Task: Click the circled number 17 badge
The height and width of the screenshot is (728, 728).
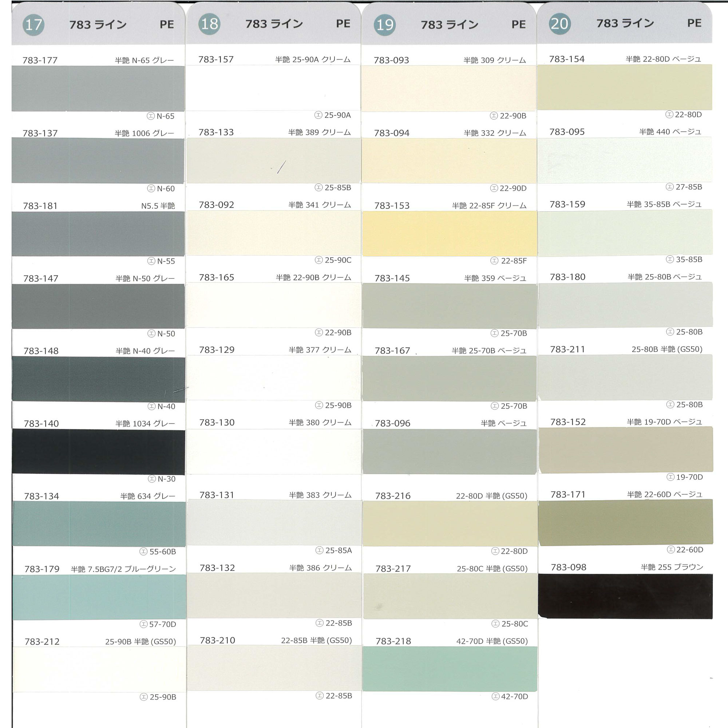Action: point(33,25)
